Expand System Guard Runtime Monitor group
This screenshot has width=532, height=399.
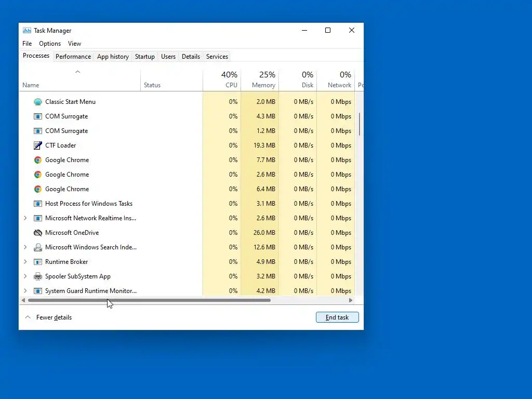click(x=25, y=291)
